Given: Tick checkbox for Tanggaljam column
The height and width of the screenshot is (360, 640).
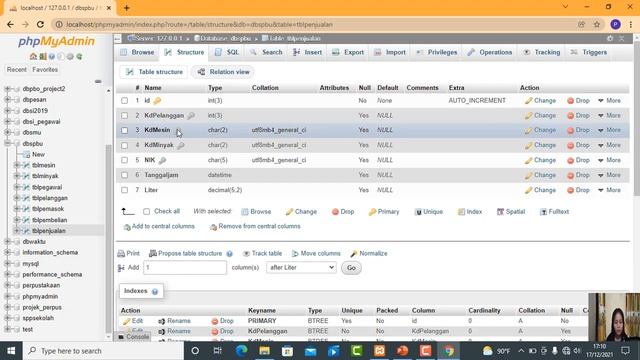Looking at the screenshot, I should (124, 175).
